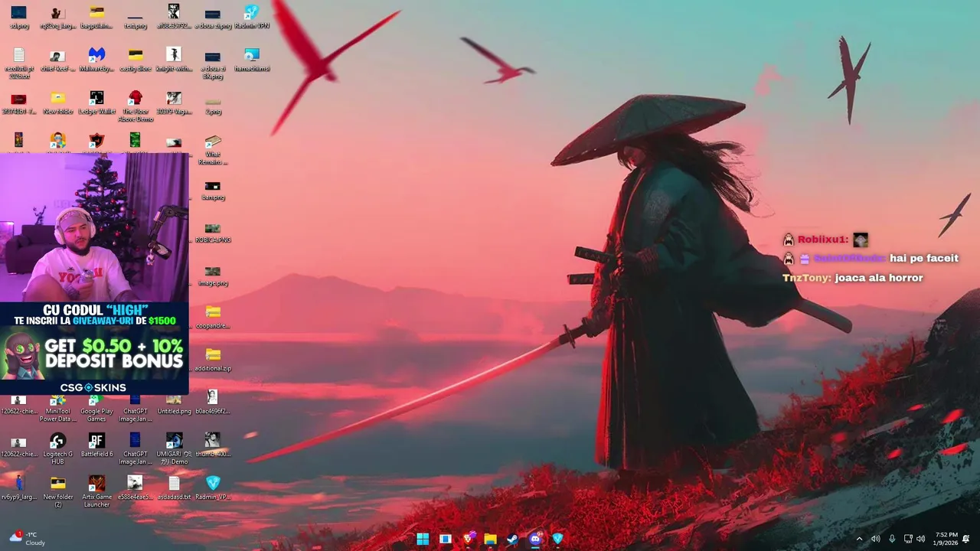Screen dimensions: 980x551
Task: Select the bagpulain... folder icon
Action: coord(96,17)
